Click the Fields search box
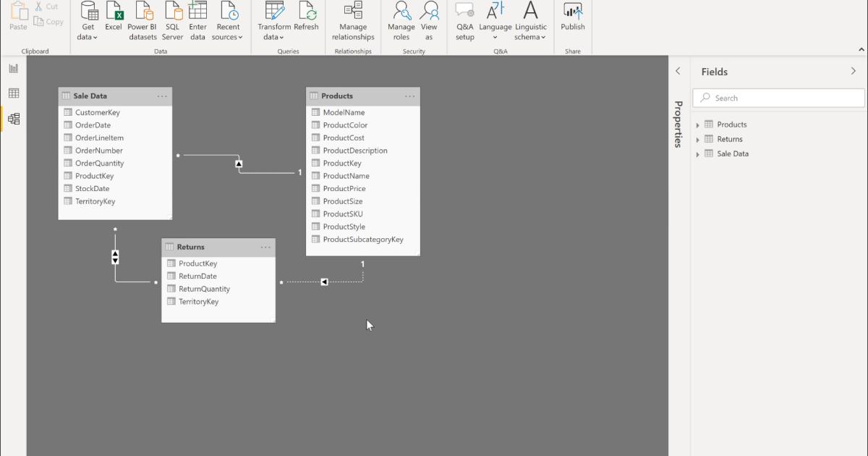868x456 pixels. [x=778, y=97]
